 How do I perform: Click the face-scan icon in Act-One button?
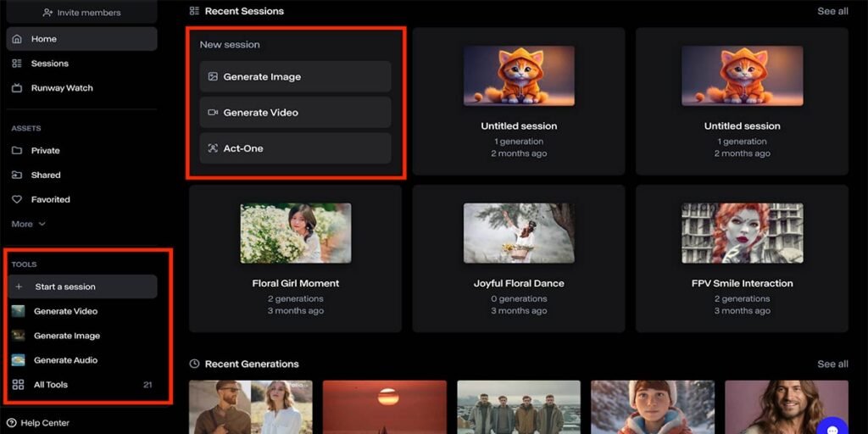(213, 148)
